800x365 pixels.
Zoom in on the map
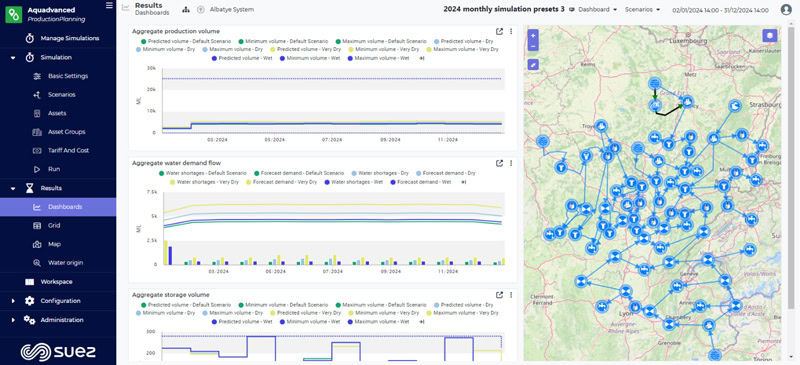click(533, 36)
